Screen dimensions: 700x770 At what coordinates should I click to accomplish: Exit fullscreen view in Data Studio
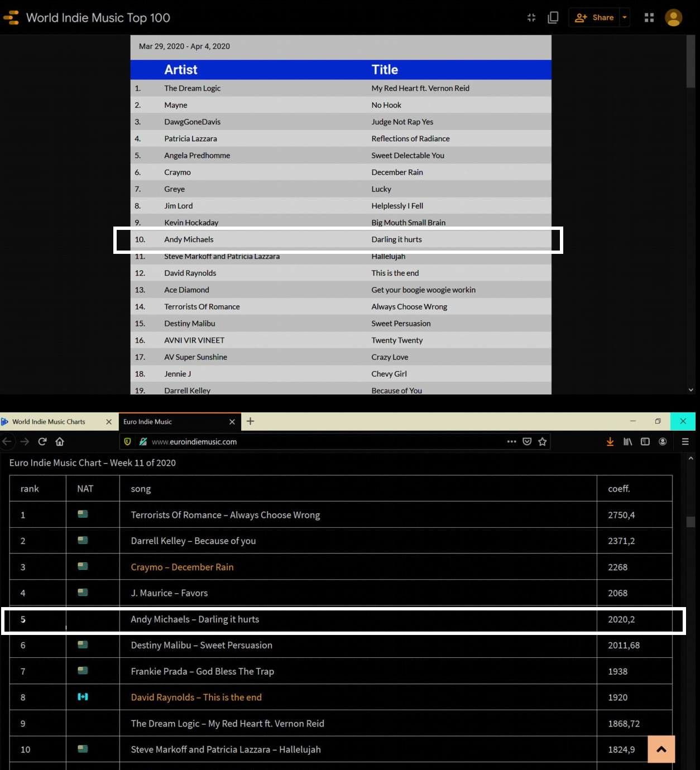coord(531,18)
